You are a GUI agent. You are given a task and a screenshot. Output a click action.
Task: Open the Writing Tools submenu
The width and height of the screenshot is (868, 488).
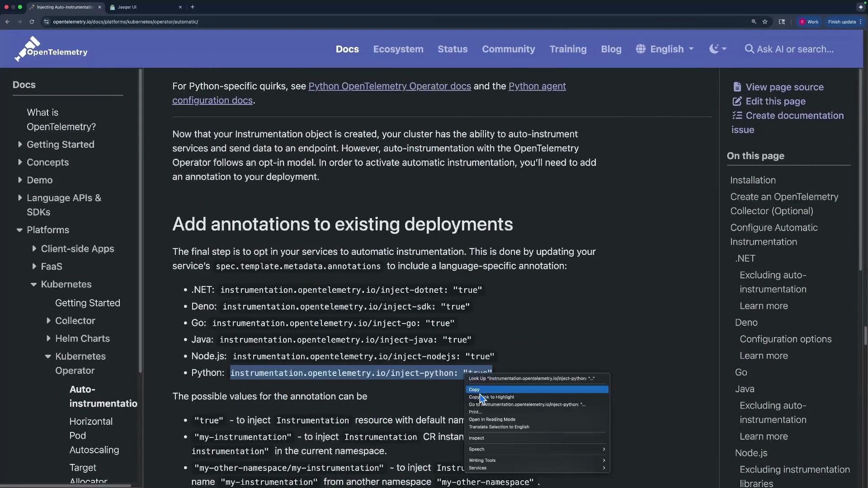pos(537,460)
